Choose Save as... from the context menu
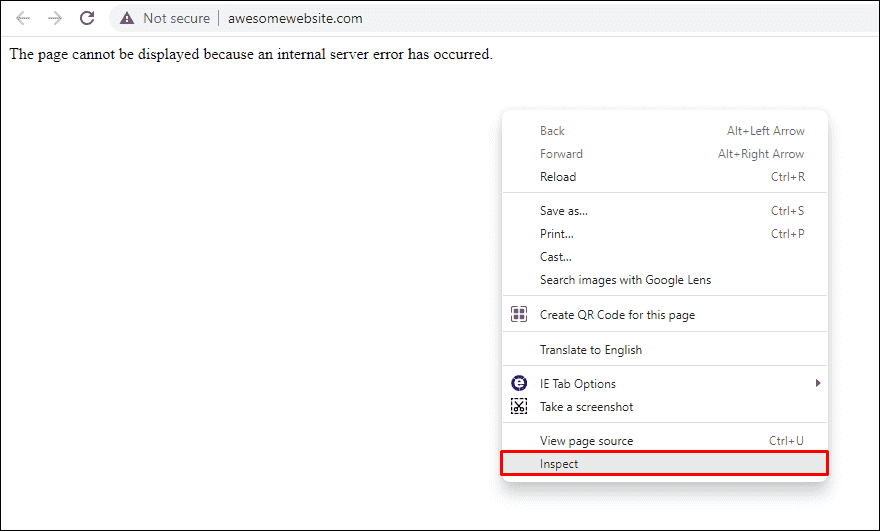This screenshot has height=531, width=880. click(665, 211)
